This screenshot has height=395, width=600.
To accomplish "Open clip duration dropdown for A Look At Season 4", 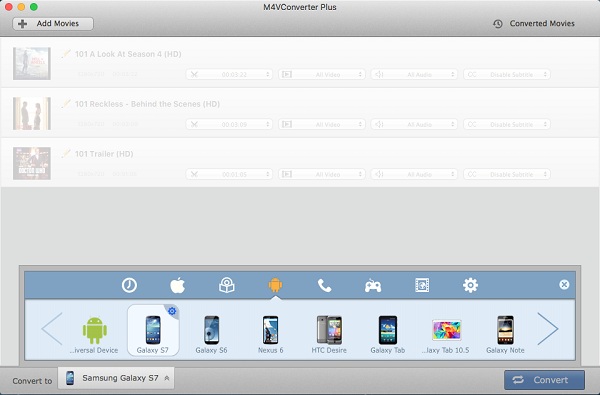I will click(x=229, y=74).
